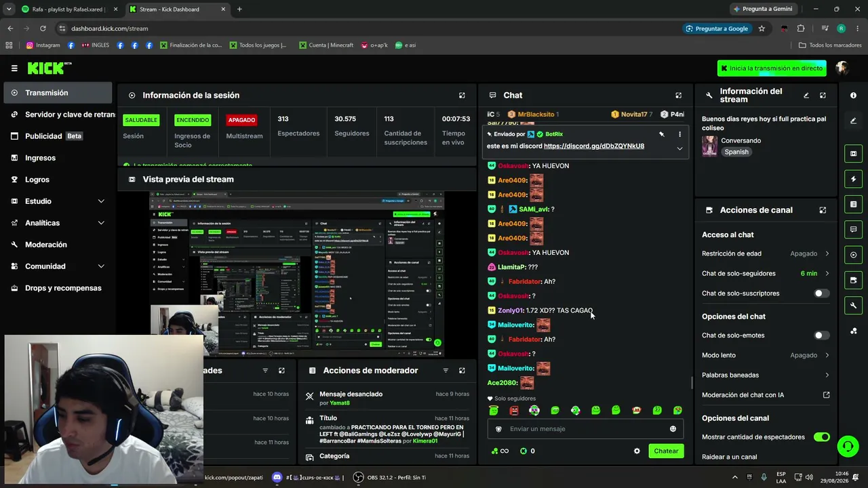Click the stream preview widget icon in right toolbar
Image resolution: width=868 pixels, height=488 pixels.
(853, 154)
